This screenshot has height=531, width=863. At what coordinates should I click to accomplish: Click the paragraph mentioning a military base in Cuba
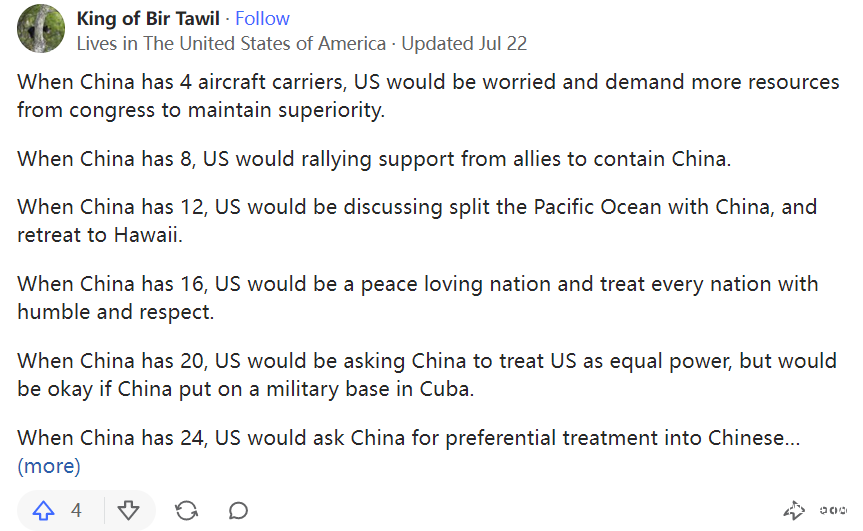tap(427, 374)
